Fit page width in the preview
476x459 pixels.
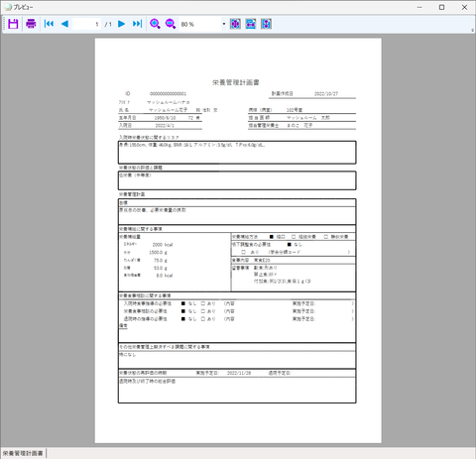[251, 24]
